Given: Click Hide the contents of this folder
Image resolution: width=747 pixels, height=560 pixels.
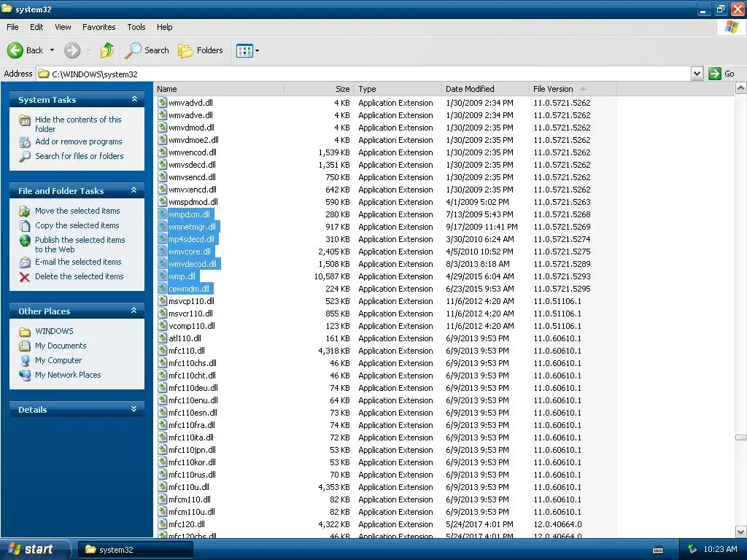Looking at the screenshot, I should click(78, 124).
